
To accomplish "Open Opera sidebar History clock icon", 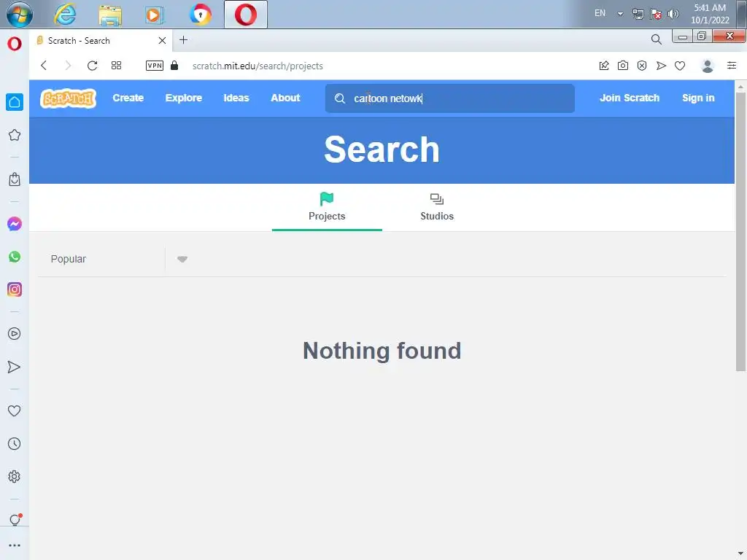I will (15, 444).
